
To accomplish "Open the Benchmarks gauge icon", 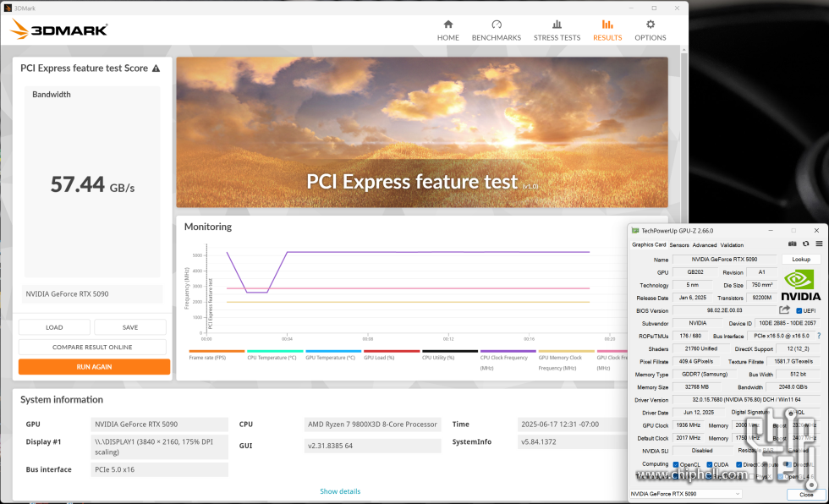I will click(x=497, y=25).
